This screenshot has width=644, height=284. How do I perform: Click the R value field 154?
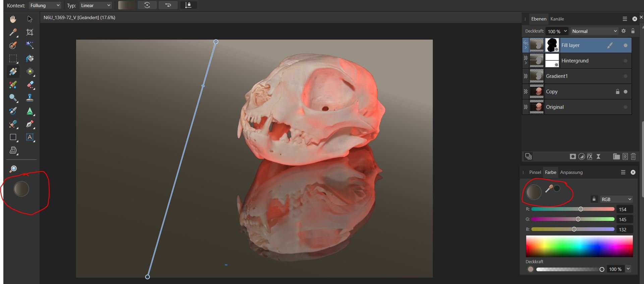[625, 209]
